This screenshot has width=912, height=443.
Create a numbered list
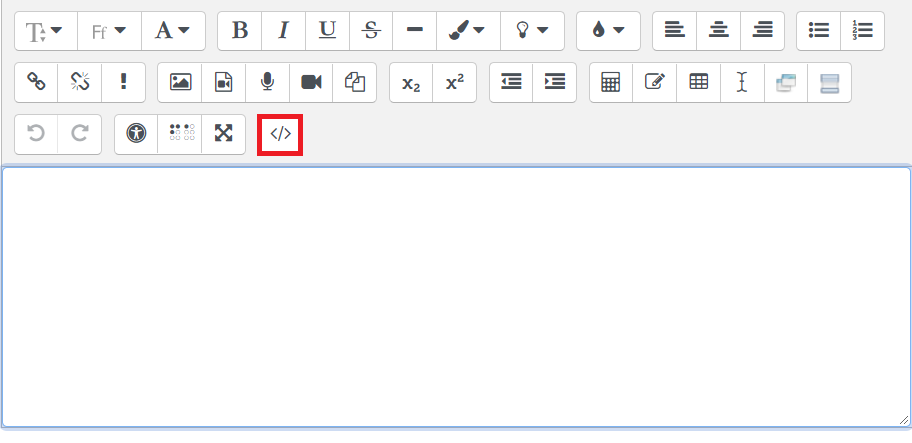pos(862,31)
